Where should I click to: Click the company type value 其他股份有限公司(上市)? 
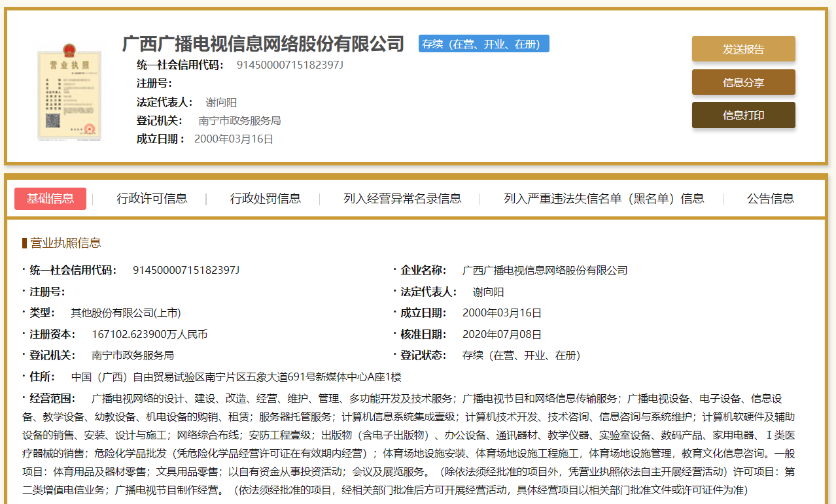click(126, 313)
